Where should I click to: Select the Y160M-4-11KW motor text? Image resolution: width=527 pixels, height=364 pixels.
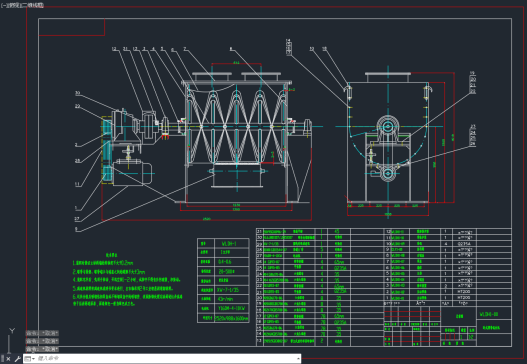(x=232, y=308)
